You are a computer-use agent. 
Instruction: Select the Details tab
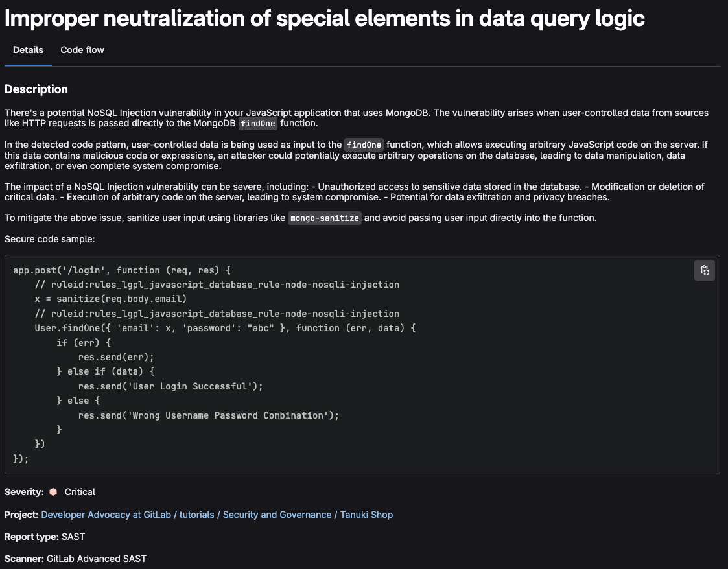28,50
